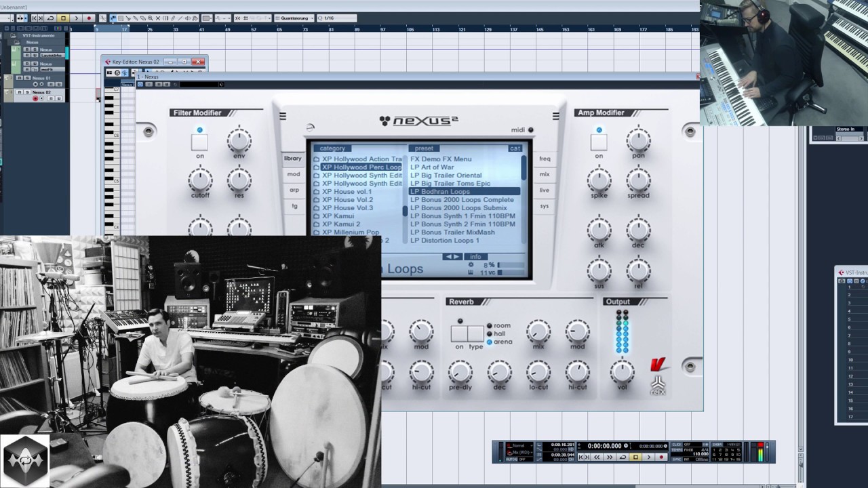
Task: Select the Range selection tool in the toolbar
Action: [121, 18]
